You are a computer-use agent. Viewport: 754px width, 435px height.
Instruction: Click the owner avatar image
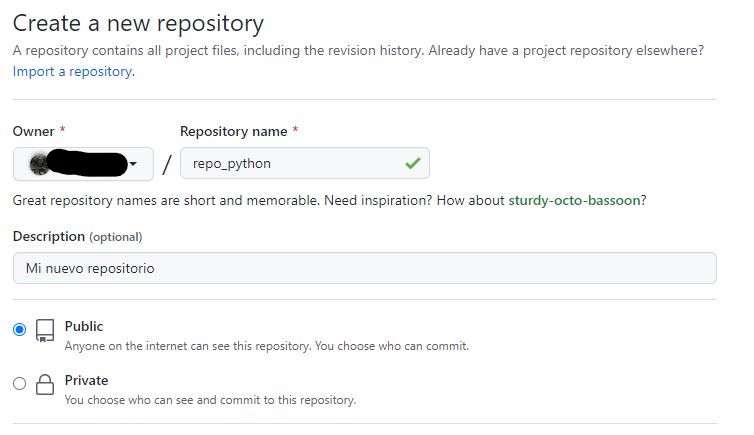[38, 164]
